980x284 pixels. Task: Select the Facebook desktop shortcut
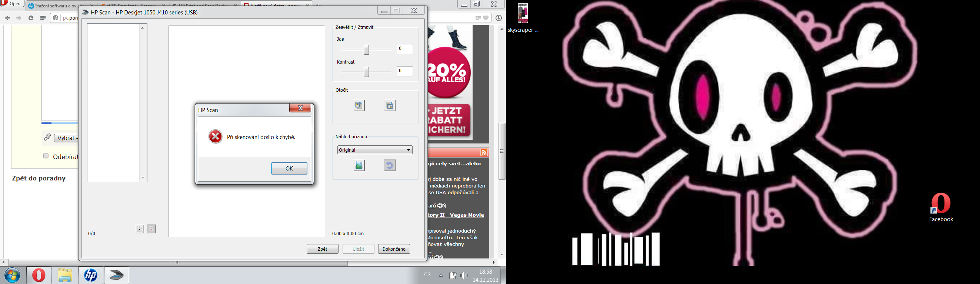coord(941,207)
